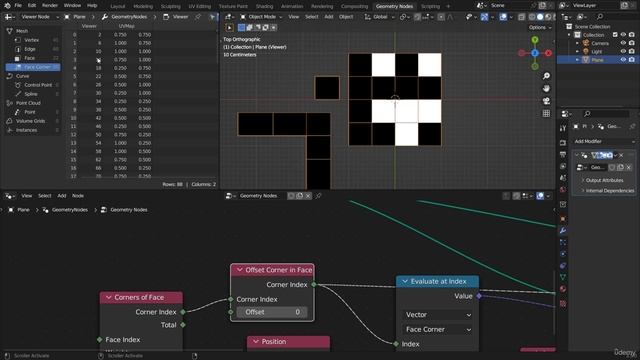Select Face Corner domain in spreadsheet

tap(33, 67)
